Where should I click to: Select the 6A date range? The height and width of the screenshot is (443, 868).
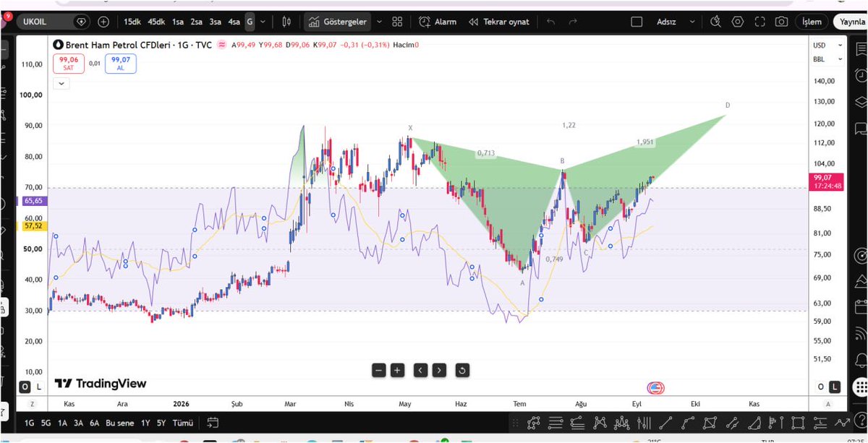(95, 423)
